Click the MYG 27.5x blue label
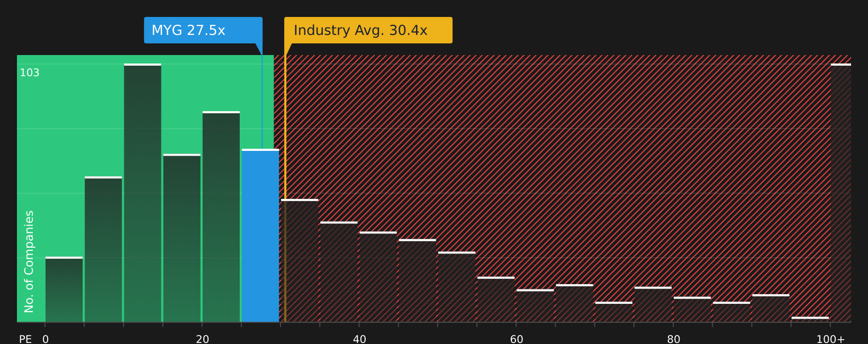868x344 pixels. [203, 30]
